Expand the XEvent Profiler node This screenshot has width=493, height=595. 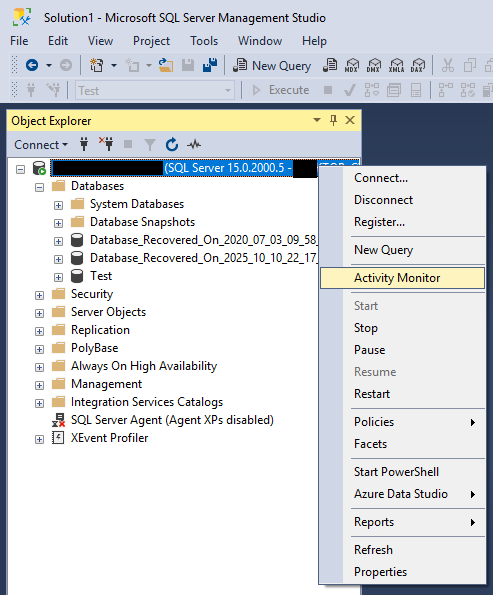[x=39, y=439]
